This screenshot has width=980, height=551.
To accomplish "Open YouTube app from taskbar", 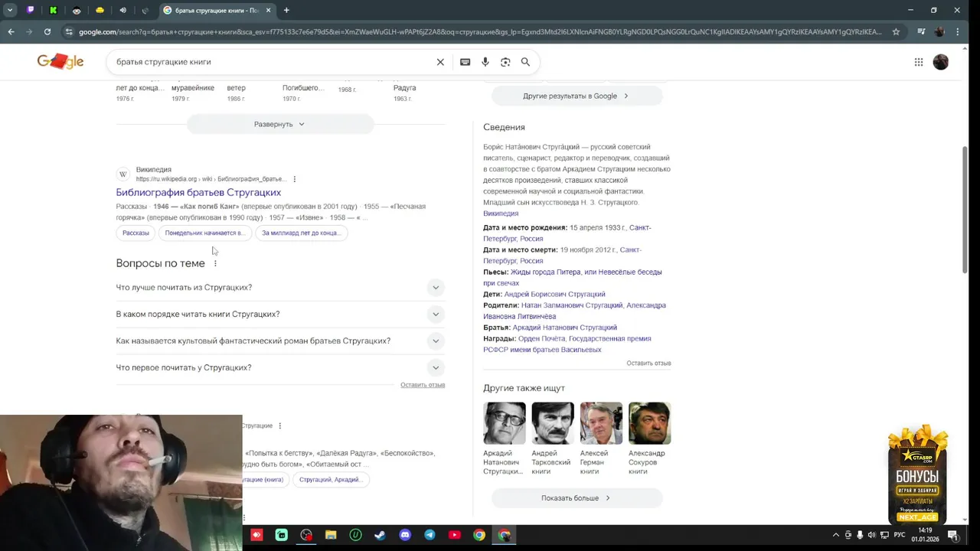I will point(454,535).
